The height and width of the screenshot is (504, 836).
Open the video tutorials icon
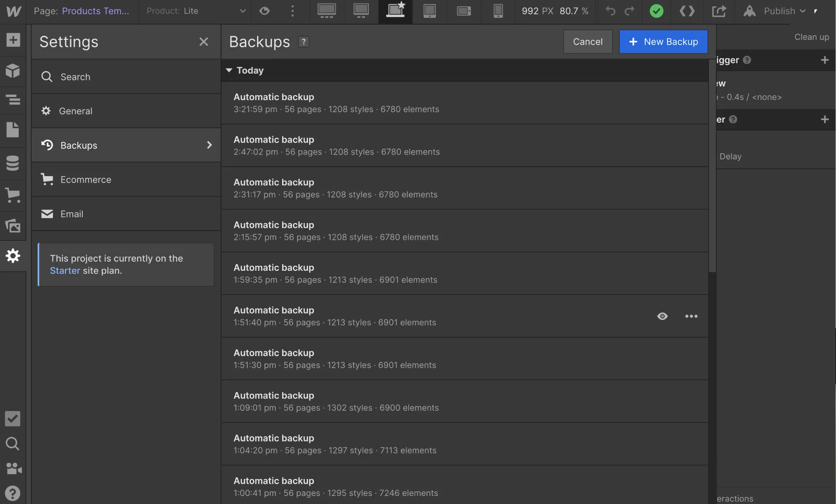(x=13, y=468)
